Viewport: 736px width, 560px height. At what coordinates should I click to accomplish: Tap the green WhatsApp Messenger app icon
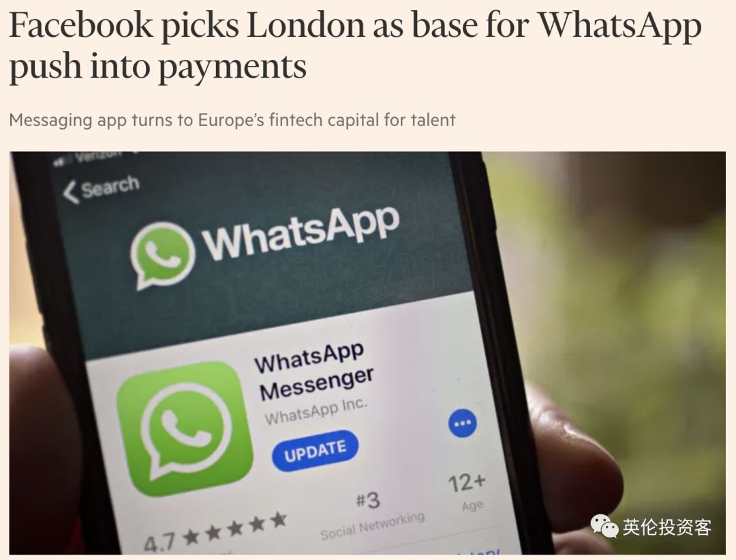(x=184, y=429)
